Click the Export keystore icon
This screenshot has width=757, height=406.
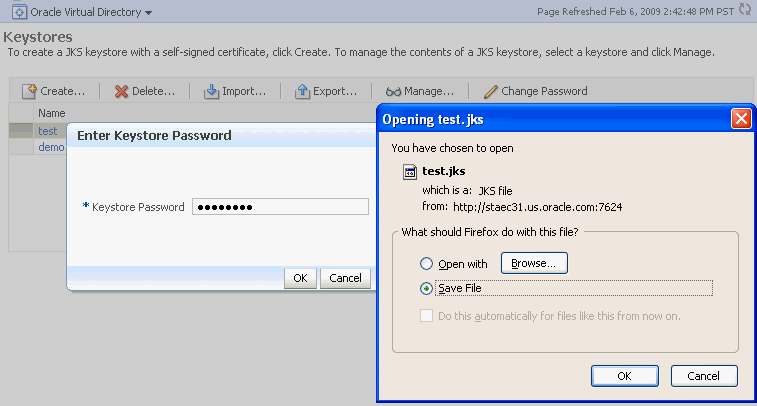pyautogui.click(x=302, y=91)
